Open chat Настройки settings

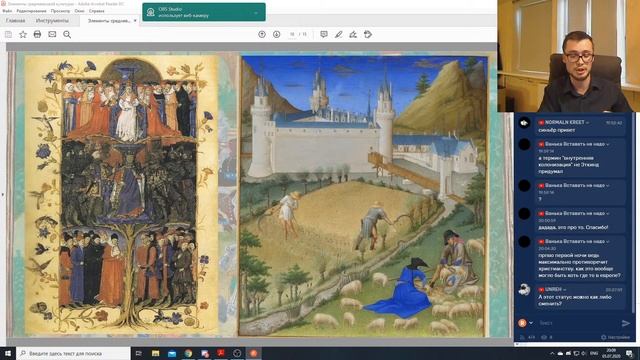coord(616,337)
